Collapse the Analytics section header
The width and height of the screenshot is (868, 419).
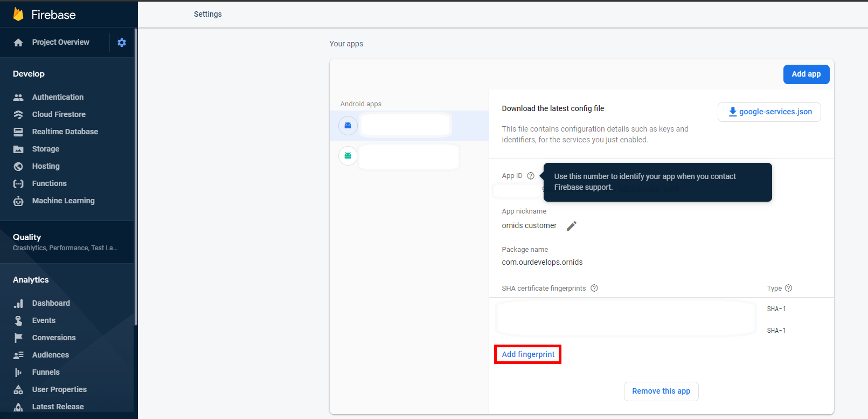[x=31, y=280]
